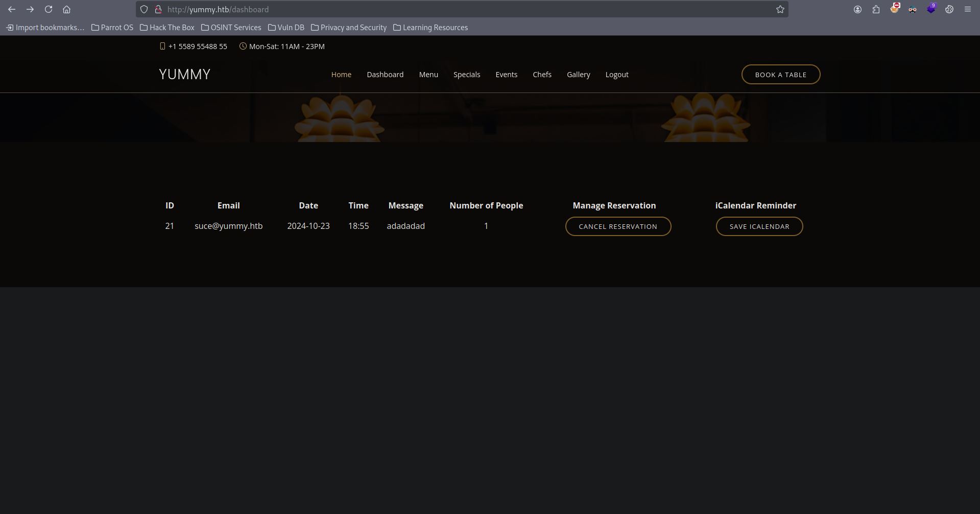Expand the Parrot OS bookmarks folder
980x514 pixels.
point(112,28)
